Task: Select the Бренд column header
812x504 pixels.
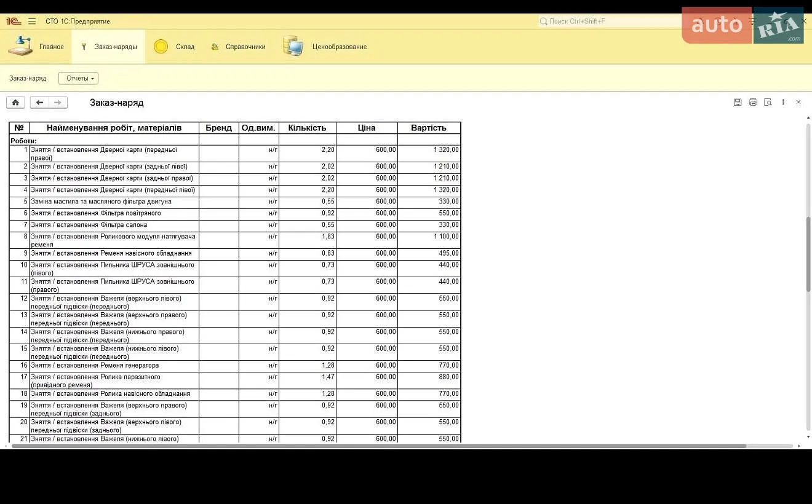Action: [219, 128]
